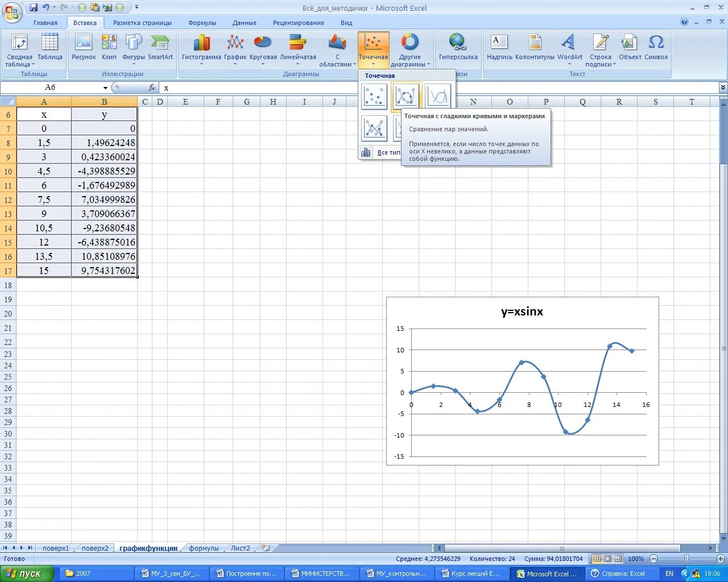Image resolution: width=728 pixels, height=582 pixels.
Task: Open Excel help question mark icon
Action: (x=684, y=22)
